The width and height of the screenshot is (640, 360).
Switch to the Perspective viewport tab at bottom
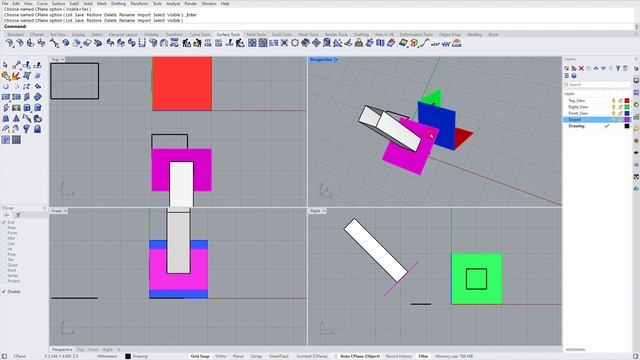[62, 350]
